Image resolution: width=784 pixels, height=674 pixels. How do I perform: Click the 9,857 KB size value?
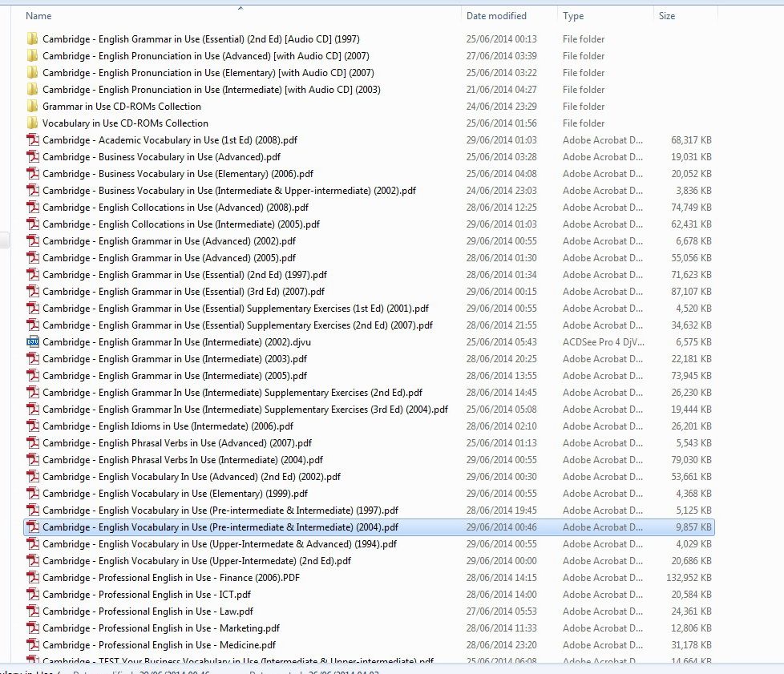point(694,527)
